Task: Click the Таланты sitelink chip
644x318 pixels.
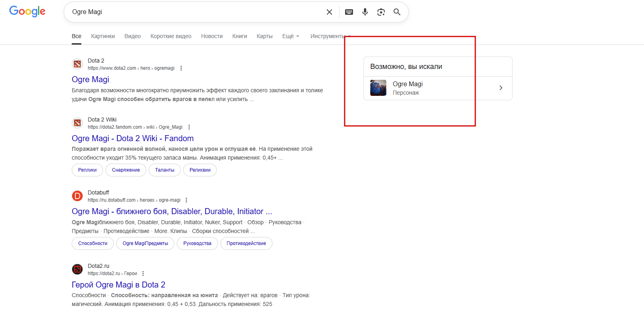Action: point(165,170)
